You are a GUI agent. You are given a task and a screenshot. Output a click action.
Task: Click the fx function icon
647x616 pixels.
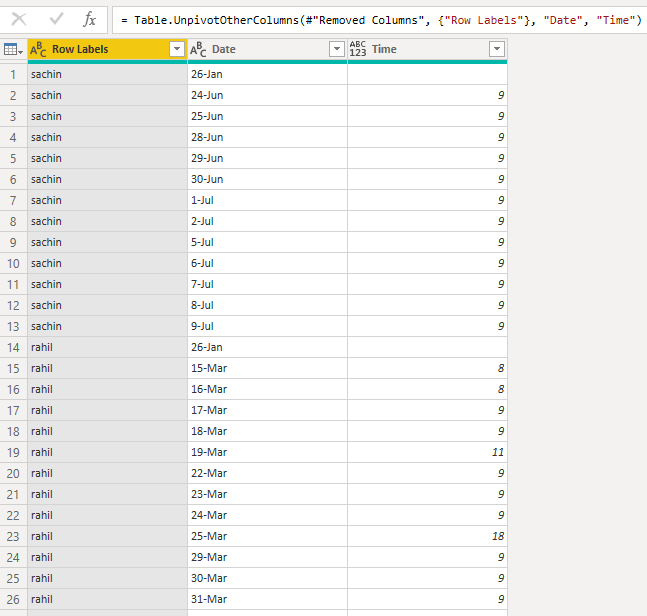pyautogui.click(x=90, y=19)
